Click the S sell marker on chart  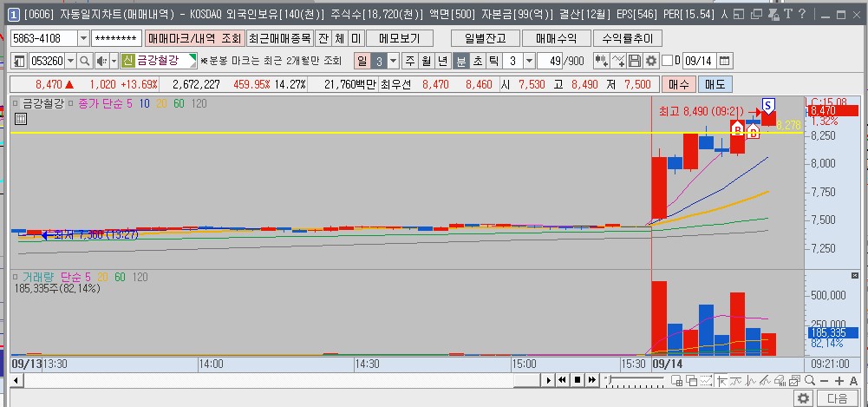pyautogui.click(x=767, y=105)
